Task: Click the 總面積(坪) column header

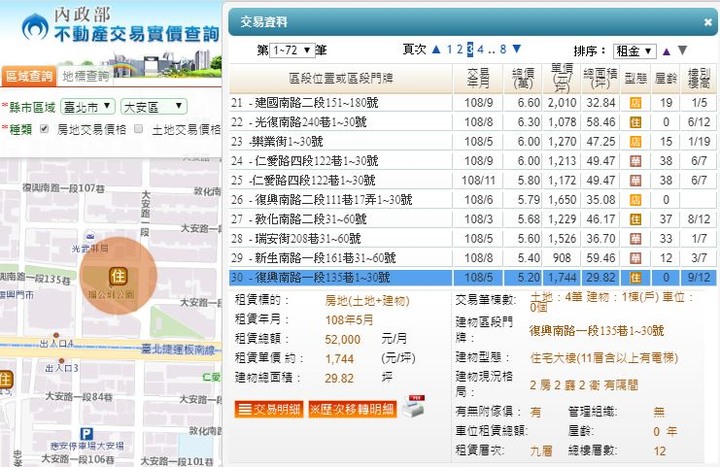Action: (x=601, y=79)
